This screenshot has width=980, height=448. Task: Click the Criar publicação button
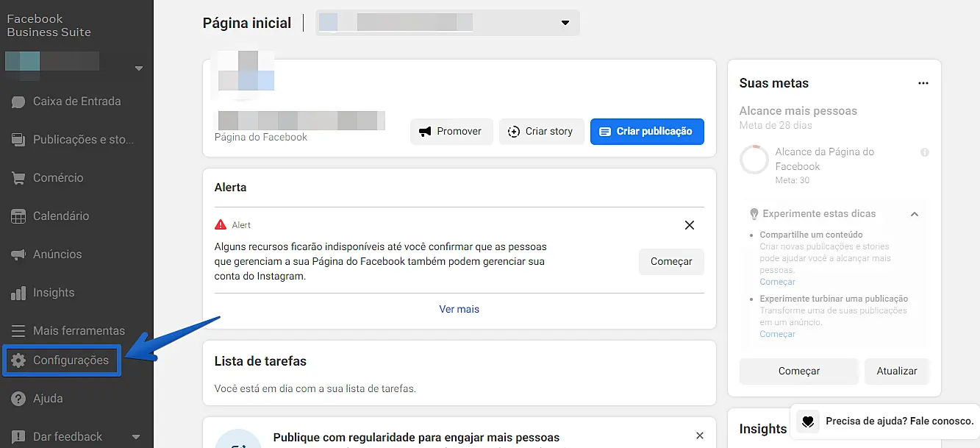pos(647,132)
